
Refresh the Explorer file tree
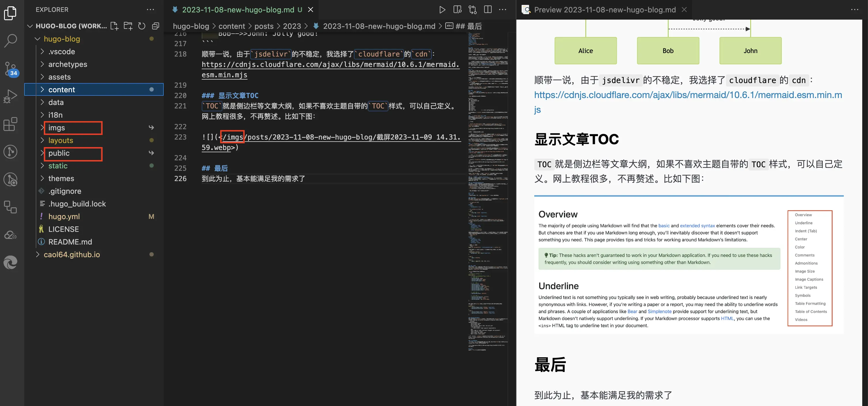(142, 26)
